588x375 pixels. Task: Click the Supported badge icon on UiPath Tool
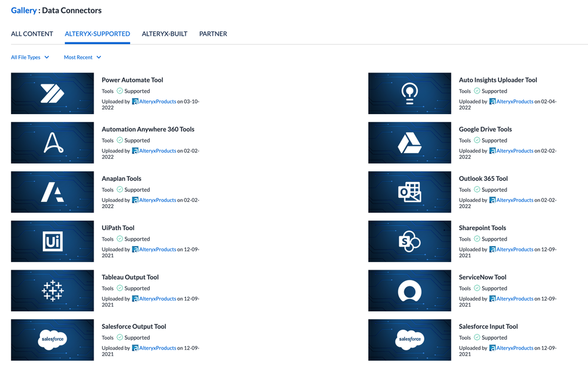point(119,239)
